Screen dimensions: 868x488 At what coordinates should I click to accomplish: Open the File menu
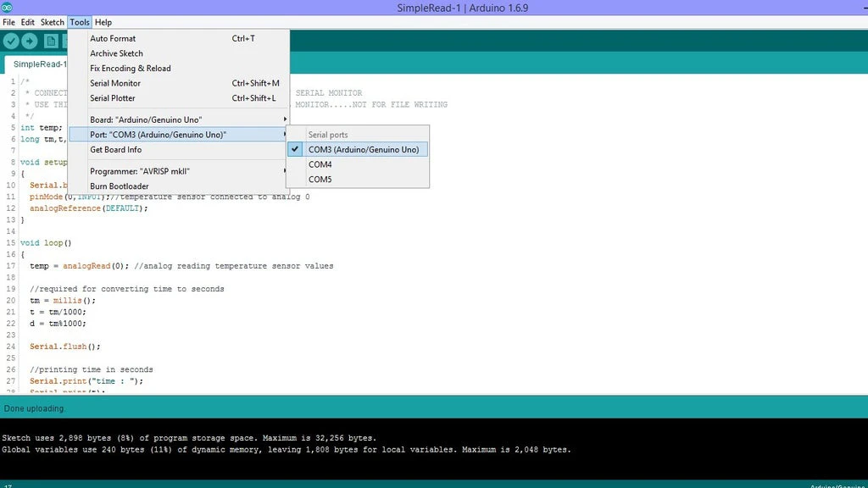tap(8, 22)
